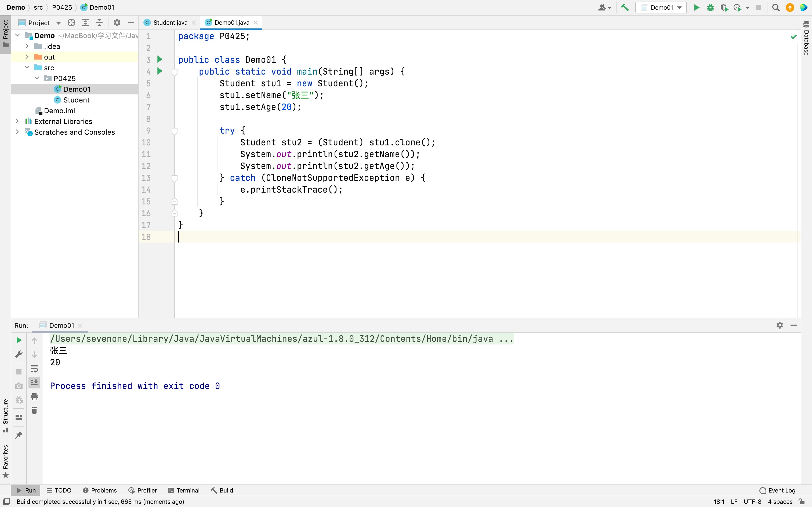812x507 pixels.
Task: Click the Search Everywhere magnifier icon
Action: pos(776,8)
